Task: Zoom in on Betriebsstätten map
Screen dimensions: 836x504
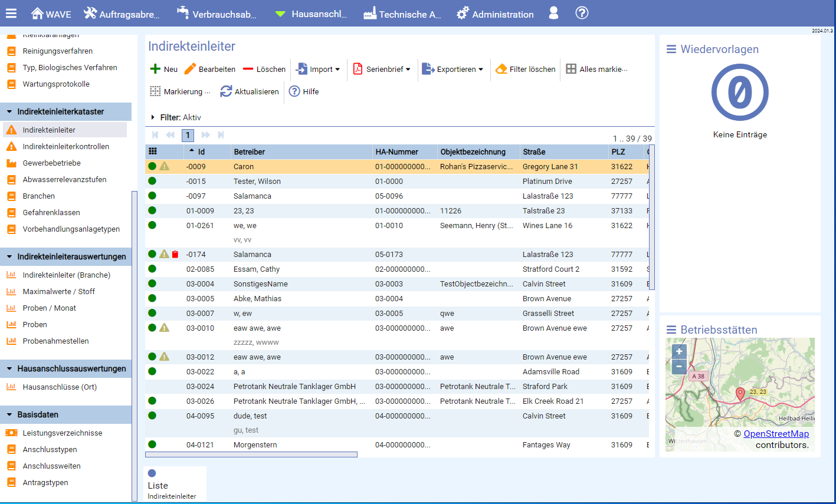Action: tap(679, 352)
